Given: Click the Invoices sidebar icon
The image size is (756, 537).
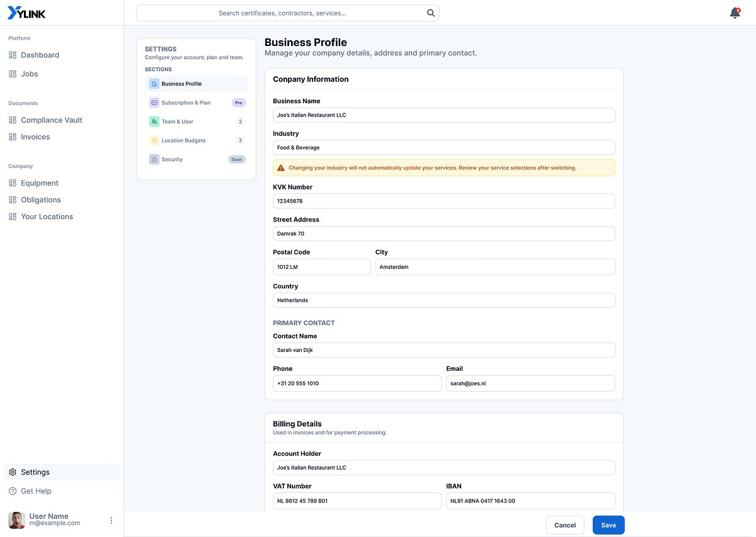Looking at the screenshot, I should pos(13,137).
